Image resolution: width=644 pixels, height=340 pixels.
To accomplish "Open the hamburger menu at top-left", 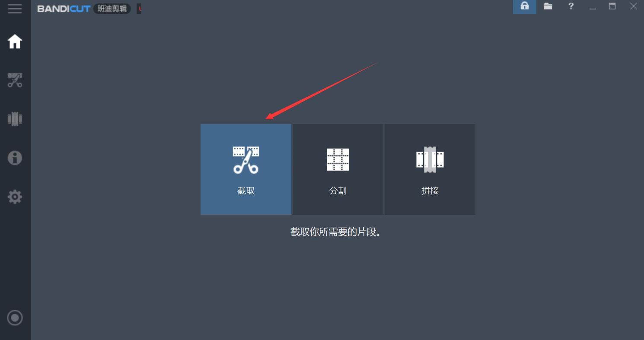I will (15, 9).
